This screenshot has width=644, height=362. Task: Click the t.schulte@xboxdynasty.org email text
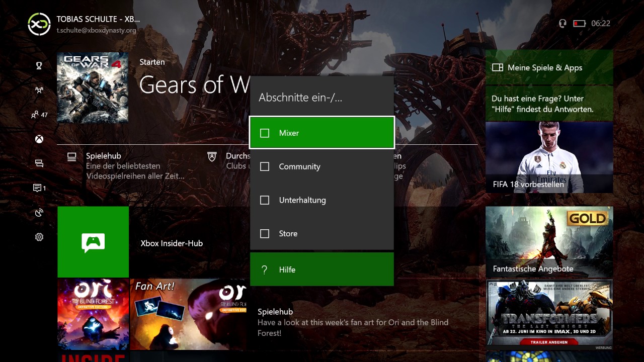(96, 30)
